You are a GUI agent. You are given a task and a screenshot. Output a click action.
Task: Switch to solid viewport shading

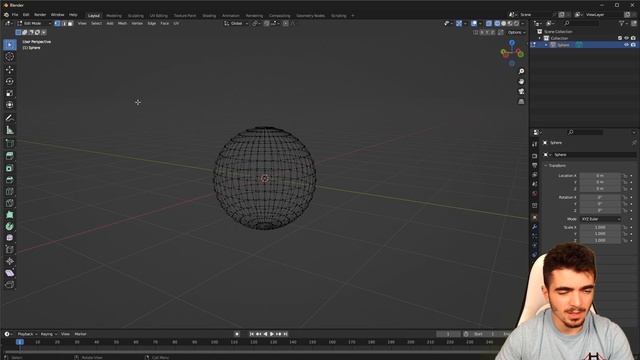coord(504,24)
